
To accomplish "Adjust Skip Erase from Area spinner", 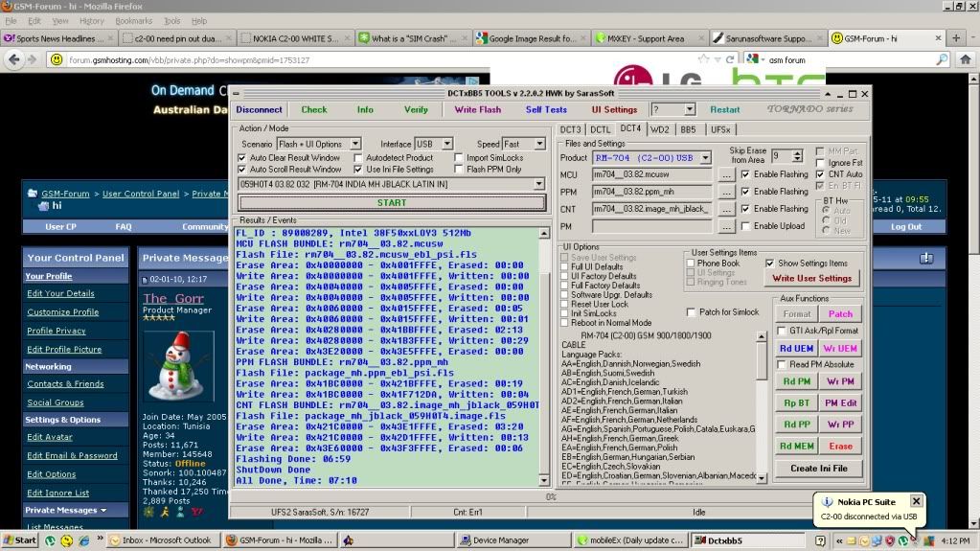I will (797, 156).
